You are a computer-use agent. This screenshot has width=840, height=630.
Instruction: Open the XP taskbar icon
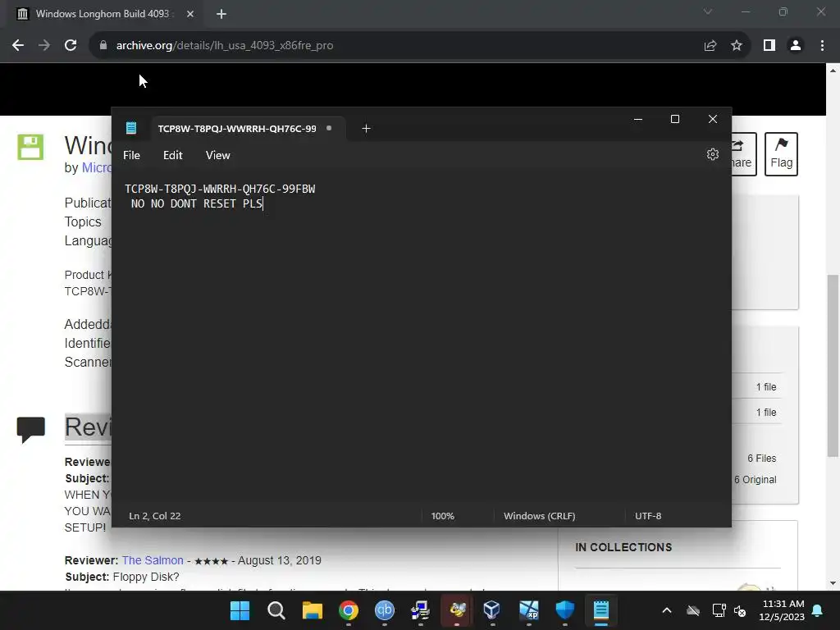(529, 610)
